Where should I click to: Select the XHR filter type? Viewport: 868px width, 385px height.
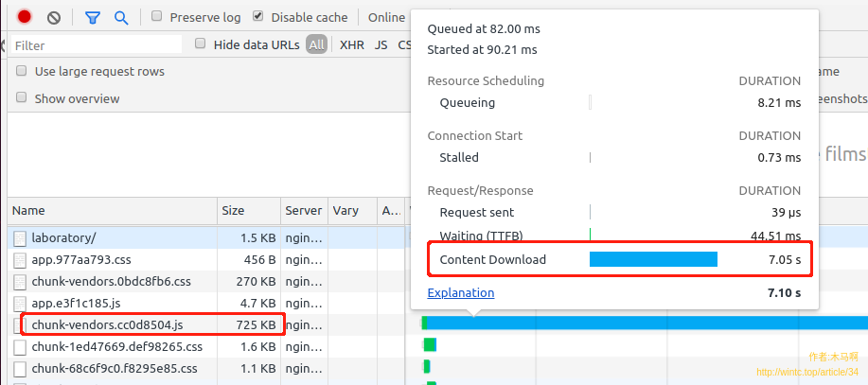pos(351,44)
